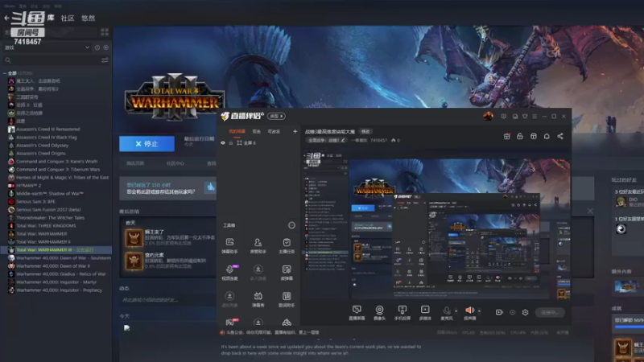Add a screen capture source (直播屏幕)
Screen dimensions: 644x362
tap(357, 313)
